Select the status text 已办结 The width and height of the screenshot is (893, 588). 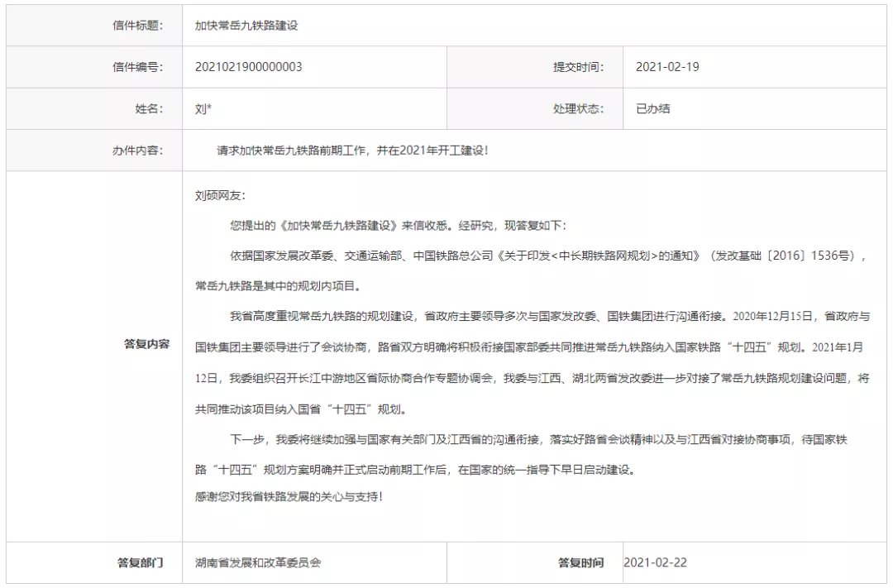tap(652, 108)
